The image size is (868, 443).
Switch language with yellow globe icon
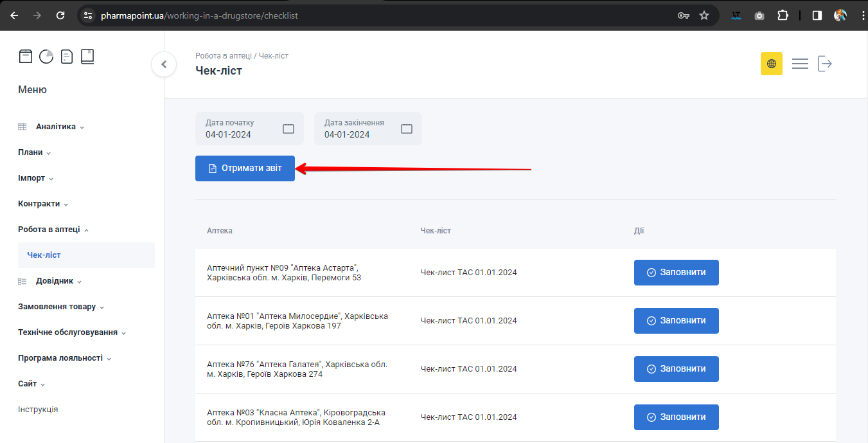coord(771,64)
